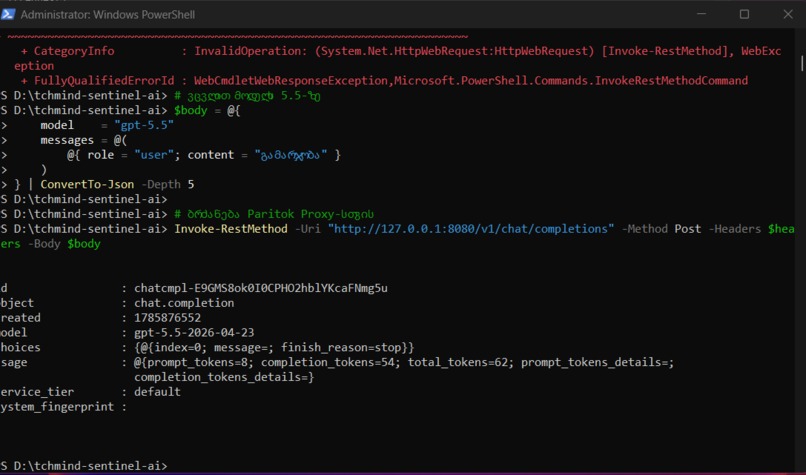This screenshot has width=806, height=475.
Task: Click 'WebCmdletWebResponseException' error text
Action: tap(291, 81)
